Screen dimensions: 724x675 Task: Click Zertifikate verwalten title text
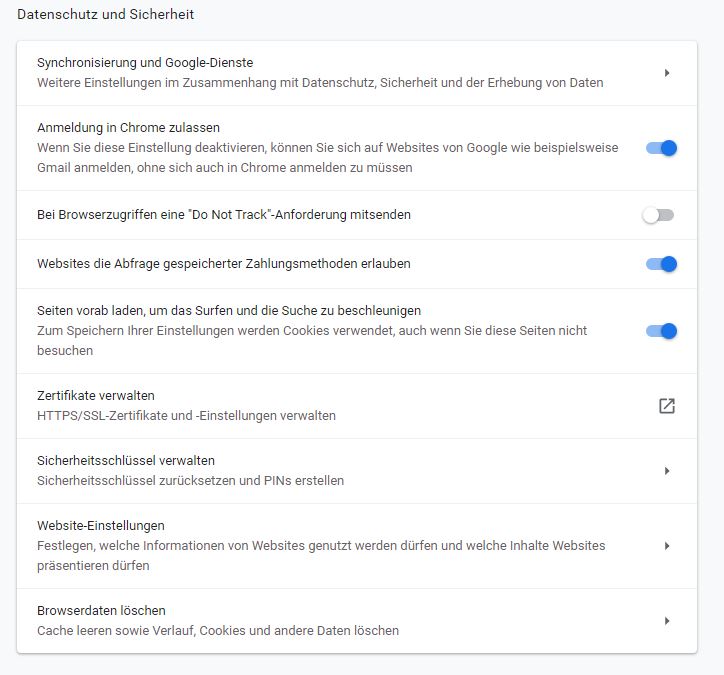96,396
